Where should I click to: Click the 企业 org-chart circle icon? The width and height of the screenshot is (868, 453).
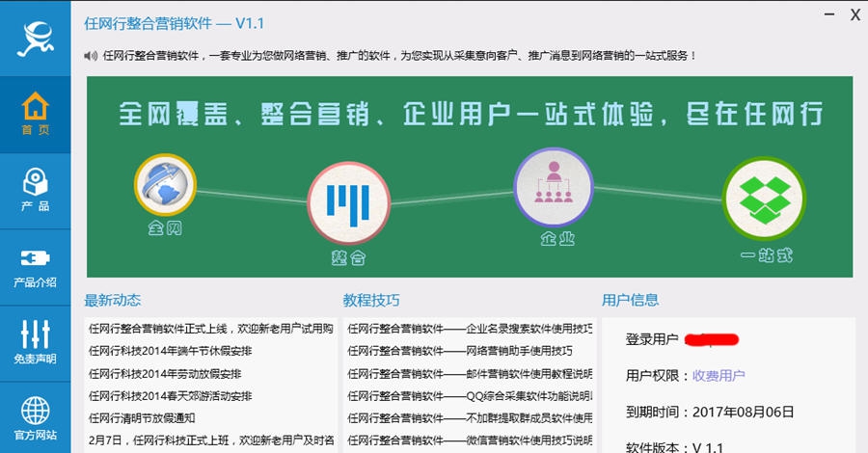(x=554, y=187)
